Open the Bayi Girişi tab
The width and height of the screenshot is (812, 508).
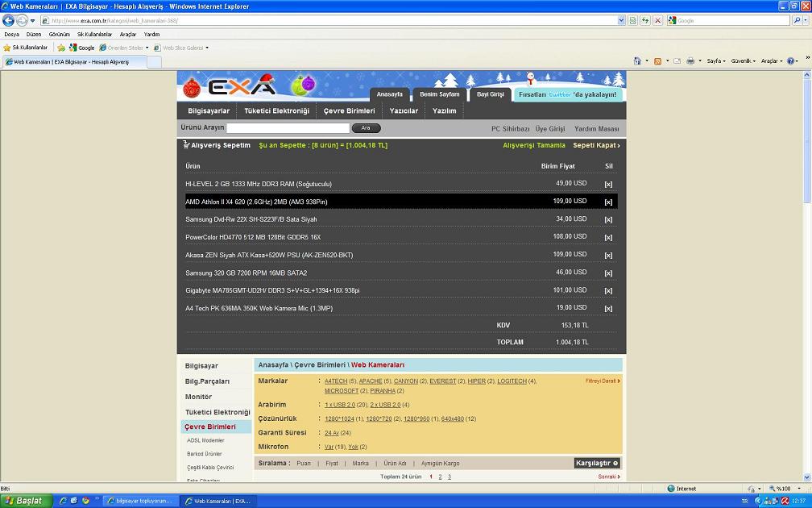pos(490,94)
